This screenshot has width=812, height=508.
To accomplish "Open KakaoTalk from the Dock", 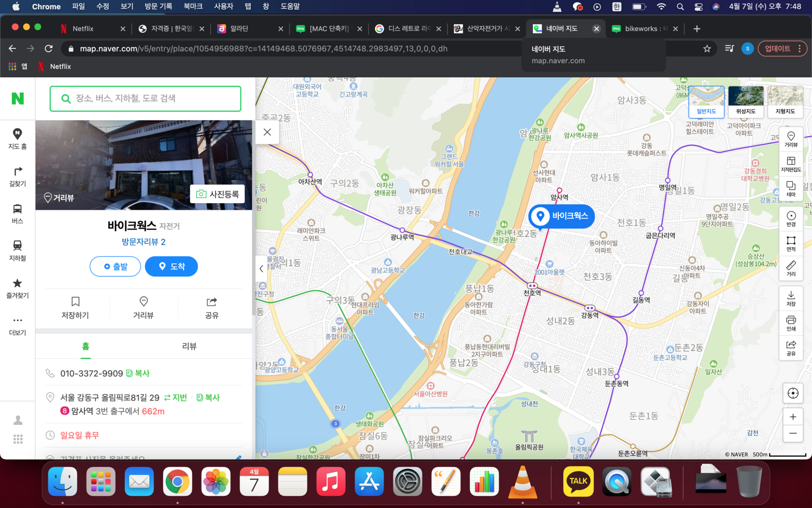I will pos(578,481).
